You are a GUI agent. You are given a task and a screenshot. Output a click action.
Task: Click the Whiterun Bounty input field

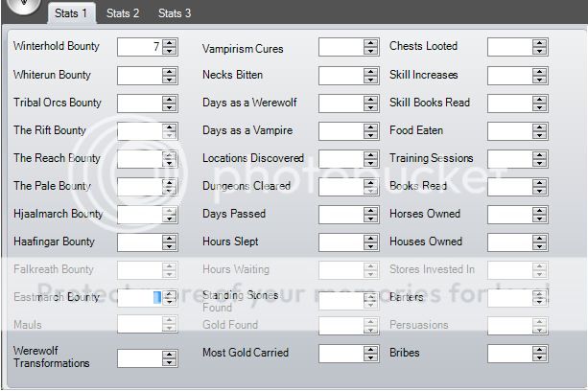pos(138,75)
